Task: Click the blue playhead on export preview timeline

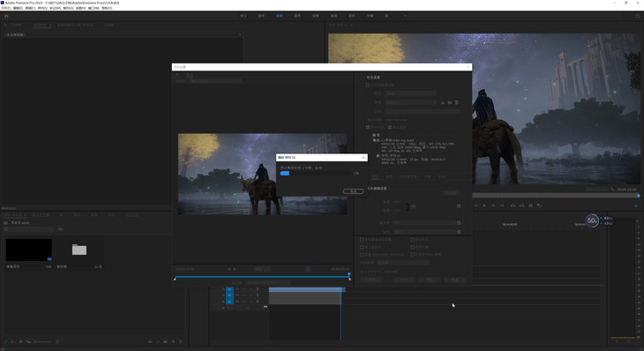Action: click(349, 273)
